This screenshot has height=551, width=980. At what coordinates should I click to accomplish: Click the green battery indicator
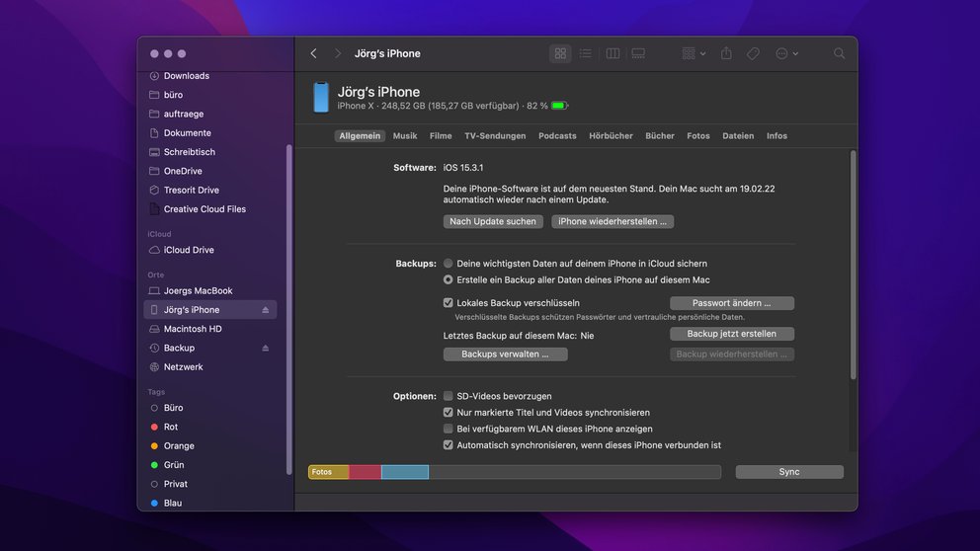pyautogui.click(x=559, y=106)
